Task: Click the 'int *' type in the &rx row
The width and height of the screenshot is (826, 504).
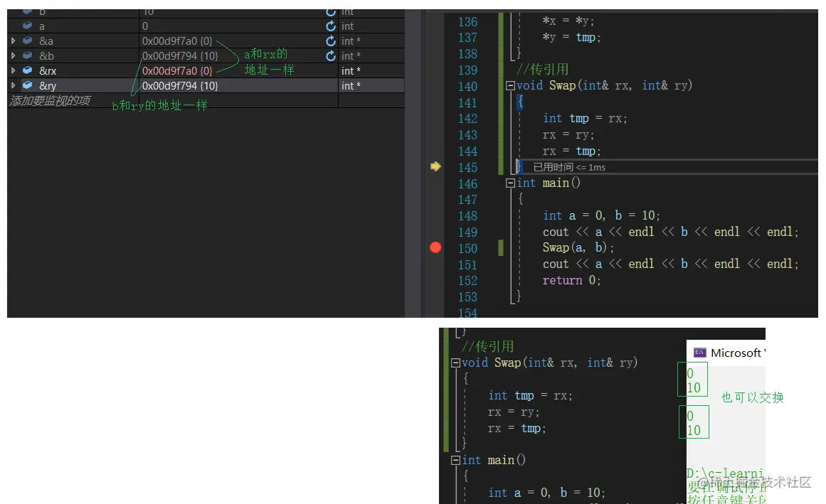Action: (351, 70)
